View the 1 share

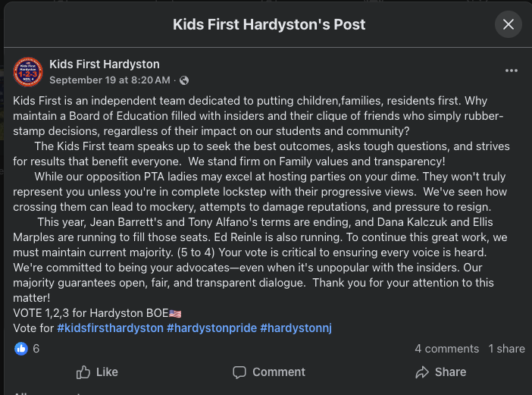[506, 349]
